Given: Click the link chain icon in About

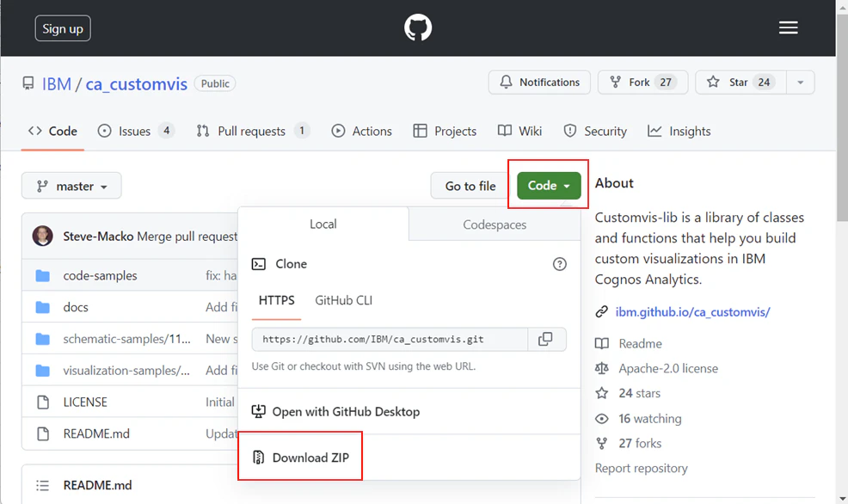Looking at the screenshot, I should tap(602, 312).
